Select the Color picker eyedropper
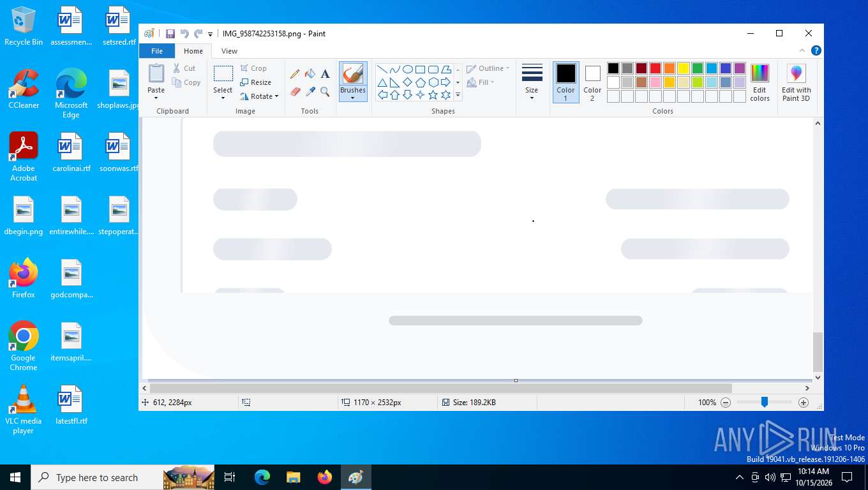The height and width of the screenshot is (490, 868). point(310,92)
